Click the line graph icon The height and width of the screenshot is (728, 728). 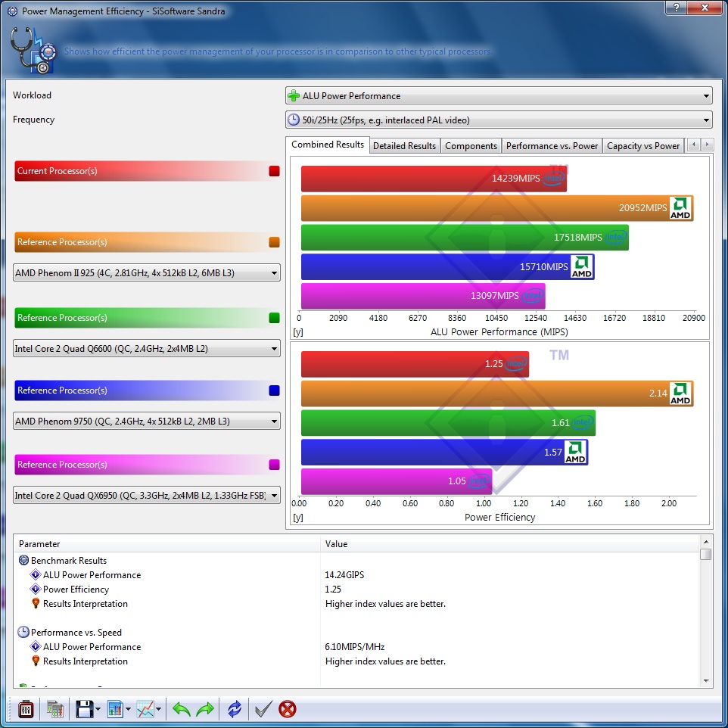[145, 709]
